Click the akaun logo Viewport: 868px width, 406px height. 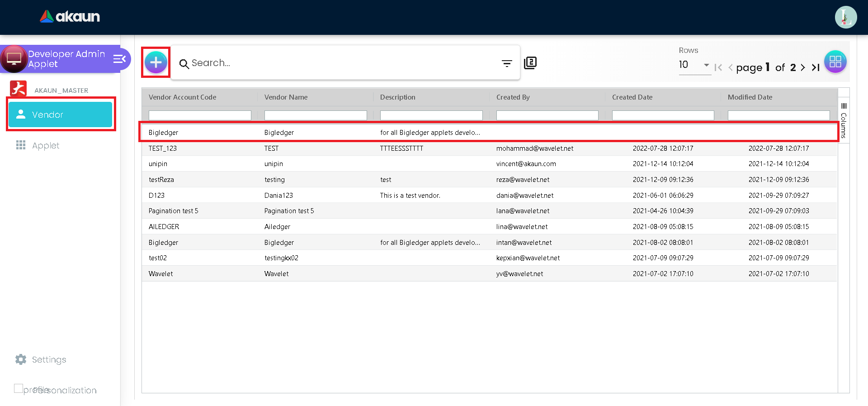(x=70, y=17)
